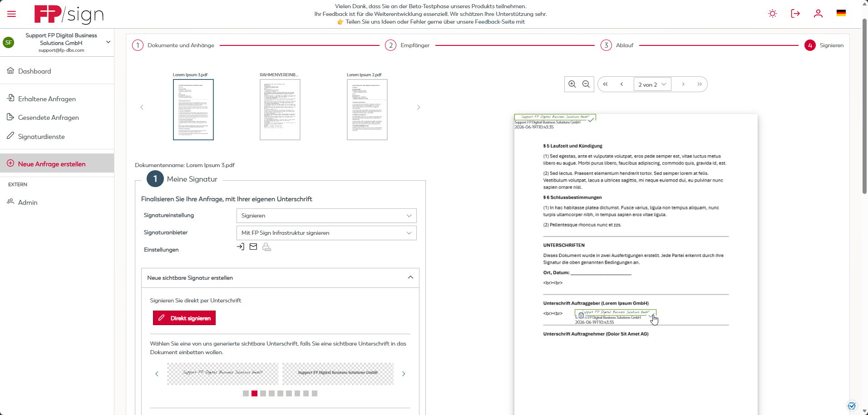
Task: Click the Meine Signatur step 1 badge
Action: coord(155,179)
